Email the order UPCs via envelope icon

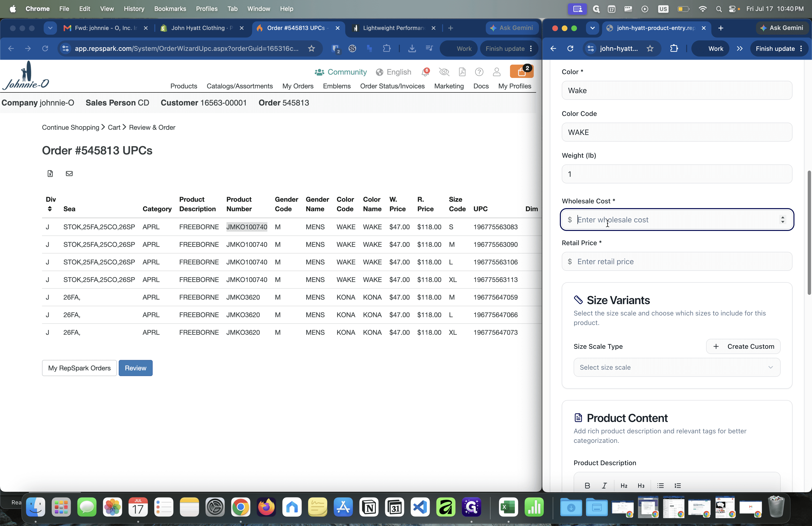pyautogui.click(x=69, y=173)
